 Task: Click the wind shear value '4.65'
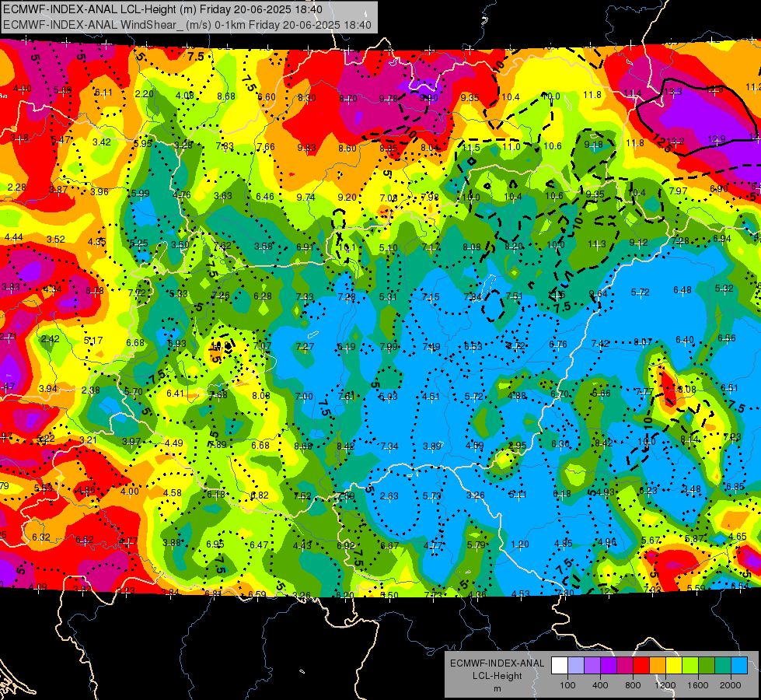coord(738,537)
